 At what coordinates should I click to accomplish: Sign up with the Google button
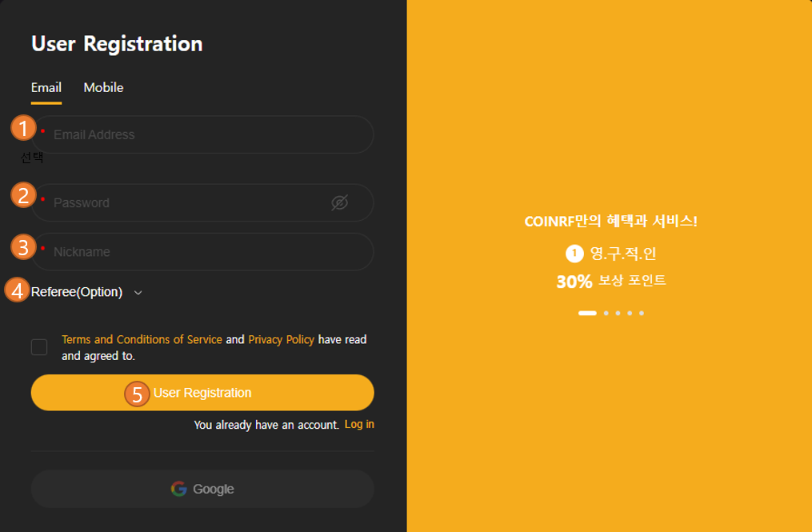point(202,489)
